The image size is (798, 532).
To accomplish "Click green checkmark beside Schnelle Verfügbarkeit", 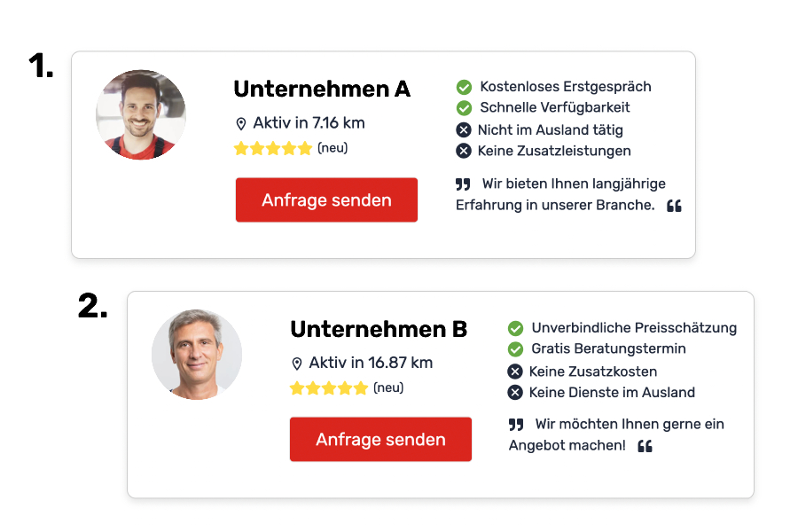I will coord(464,108).
